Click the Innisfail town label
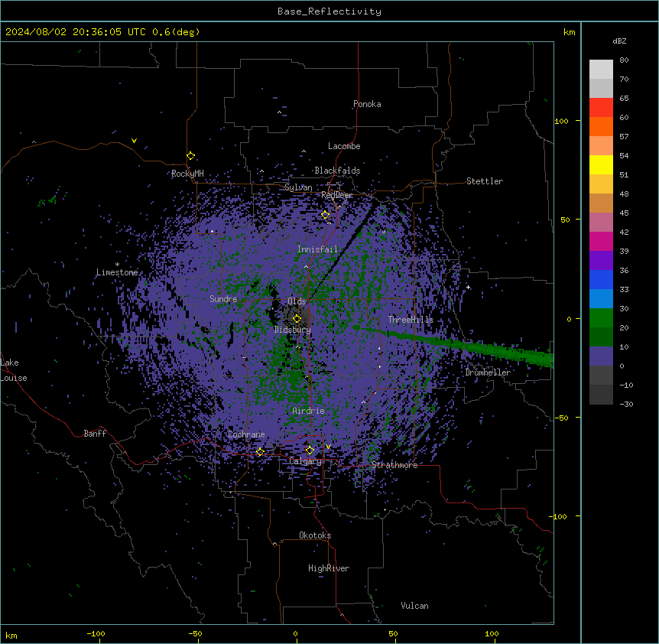The image size is (659, 644). click(318, 249)
